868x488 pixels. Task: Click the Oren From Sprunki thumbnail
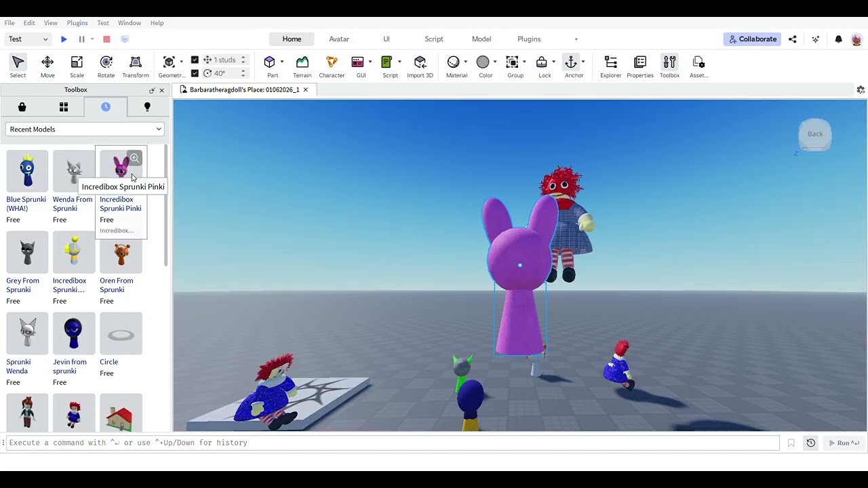(121, 252)
